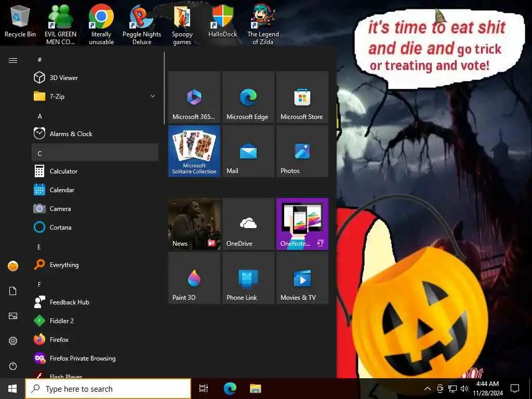Open the EVIL GREEN MEN desktop shortcut
This screenshot has height=399, width=532.
click(60, 25)
